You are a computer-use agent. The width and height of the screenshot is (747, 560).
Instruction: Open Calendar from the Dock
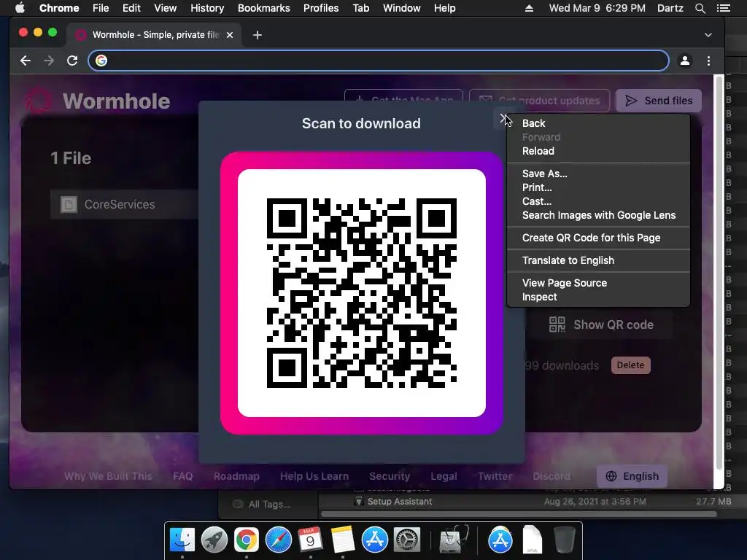(x=310, y=540)
